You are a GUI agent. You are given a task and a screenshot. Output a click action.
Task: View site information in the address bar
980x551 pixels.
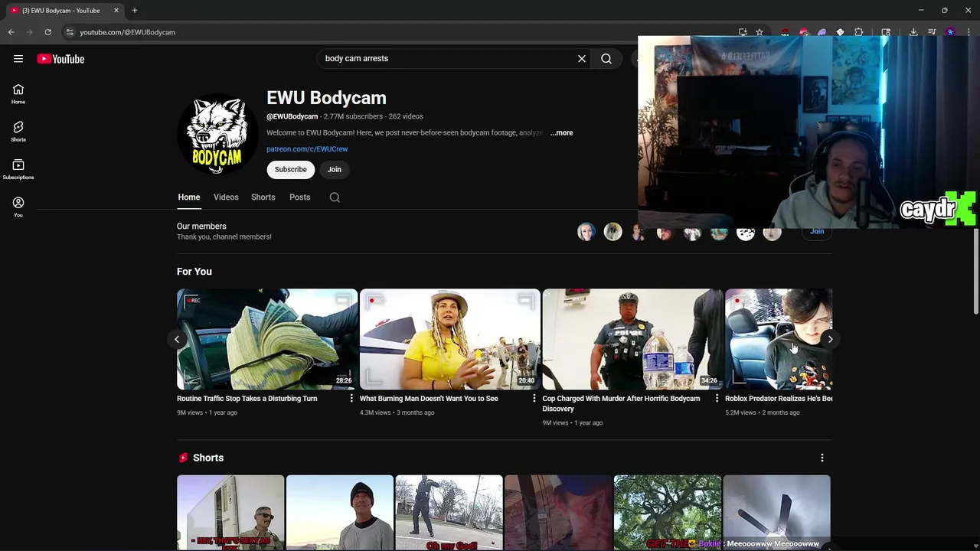[x=70, y=32]
